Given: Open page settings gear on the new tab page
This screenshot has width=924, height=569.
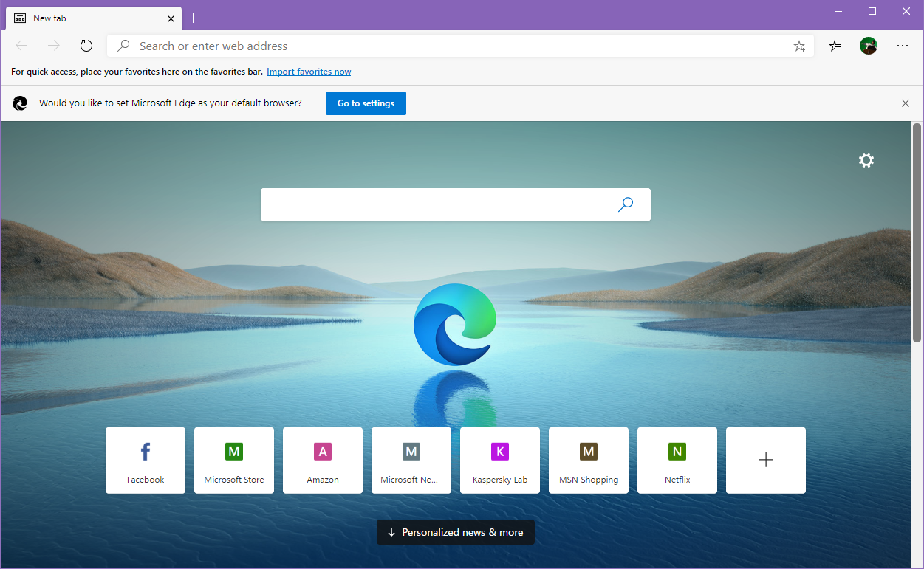Looking at the screenshot, I should [866, 160].
